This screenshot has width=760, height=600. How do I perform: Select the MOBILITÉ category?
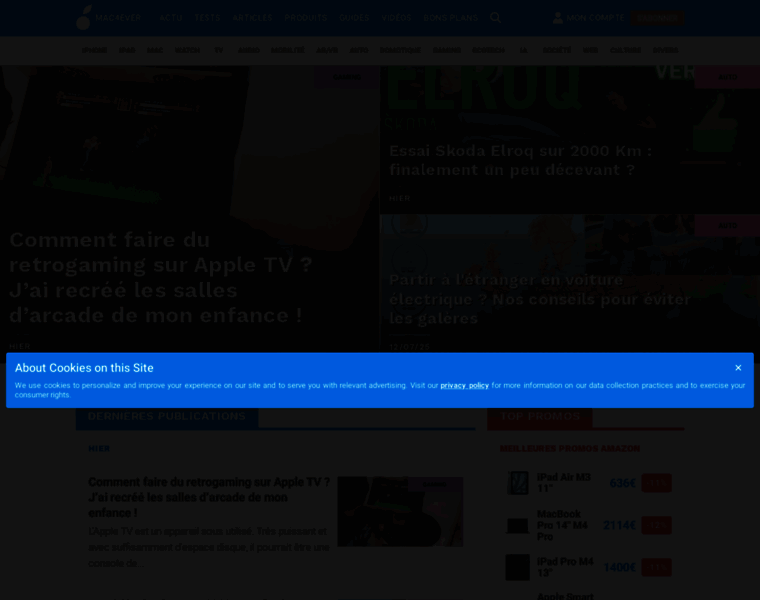click(x=288, y=50)
